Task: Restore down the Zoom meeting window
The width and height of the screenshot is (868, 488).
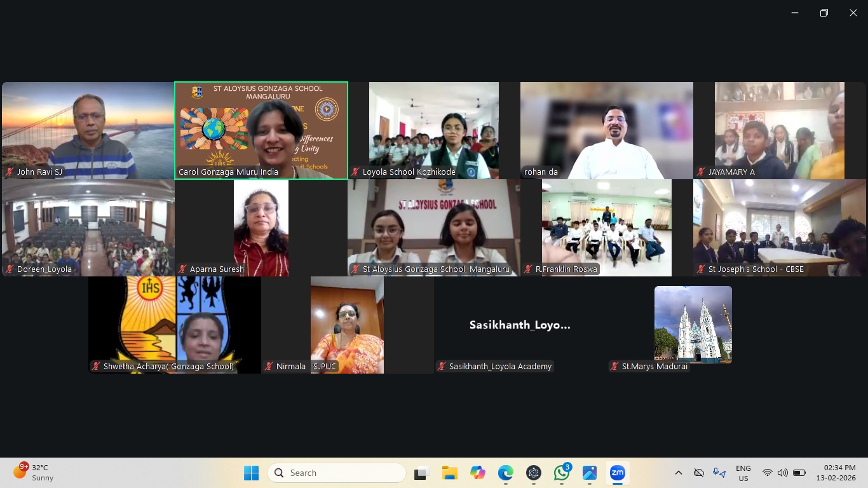Action: pos(824,13)
